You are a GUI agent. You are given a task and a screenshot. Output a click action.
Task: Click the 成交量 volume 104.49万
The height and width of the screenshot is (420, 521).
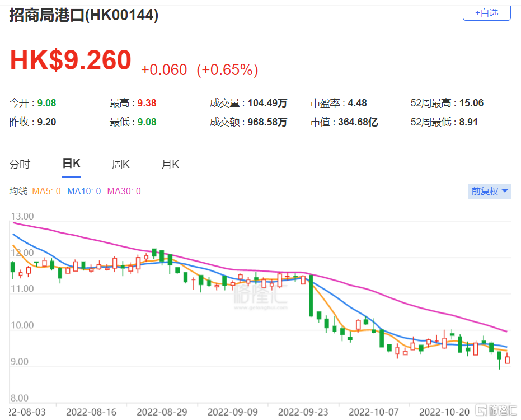267,103
